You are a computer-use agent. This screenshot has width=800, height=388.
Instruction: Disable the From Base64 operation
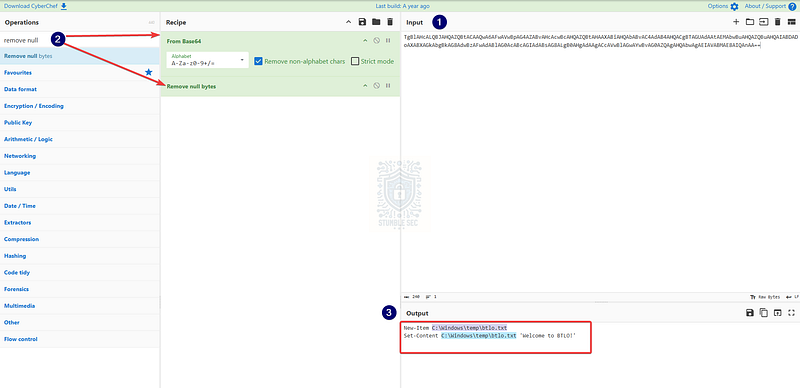tap(377, 40)
